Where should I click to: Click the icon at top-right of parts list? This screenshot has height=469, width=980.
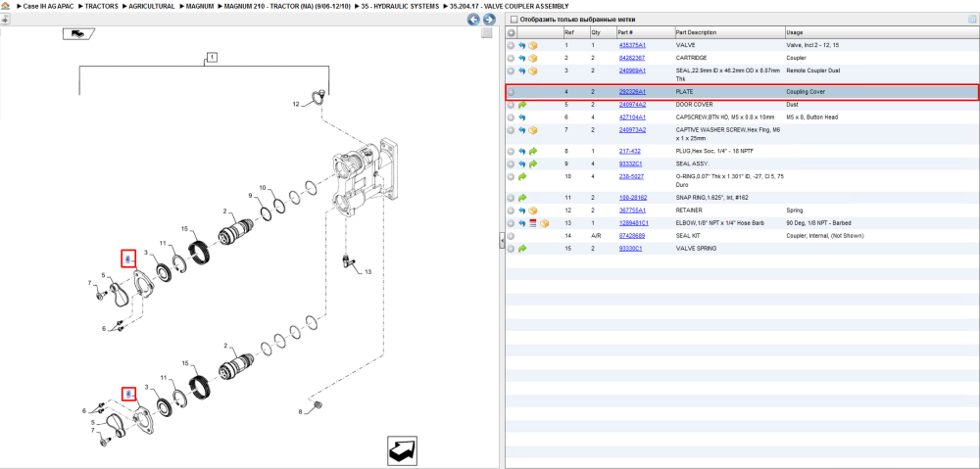pos(972,20)
